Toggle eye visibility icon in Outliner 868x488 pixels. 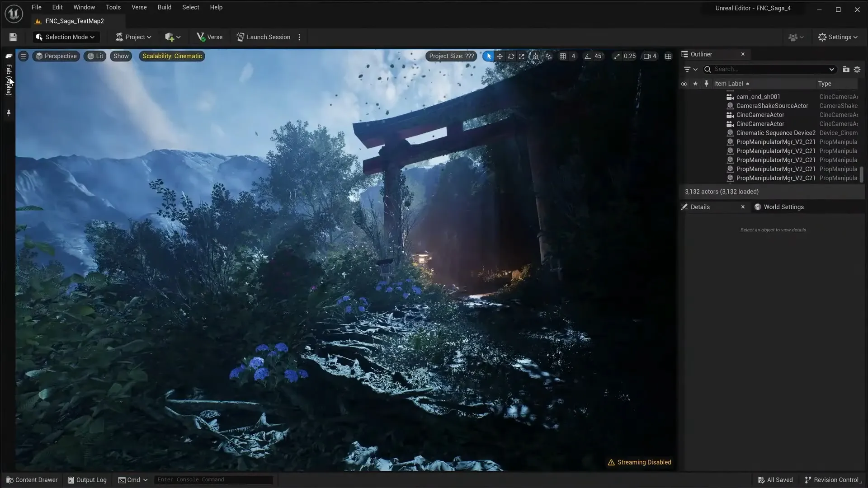[684, 83]
